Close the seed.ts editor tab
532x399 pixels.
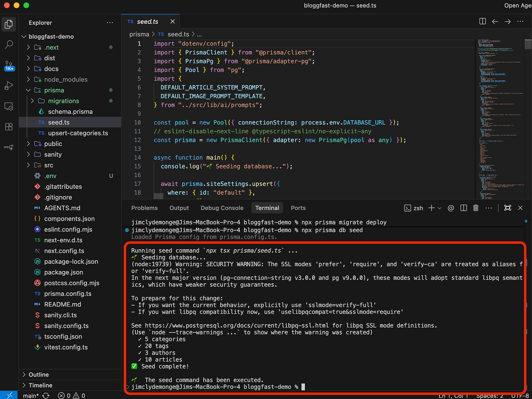coord(173,22)
